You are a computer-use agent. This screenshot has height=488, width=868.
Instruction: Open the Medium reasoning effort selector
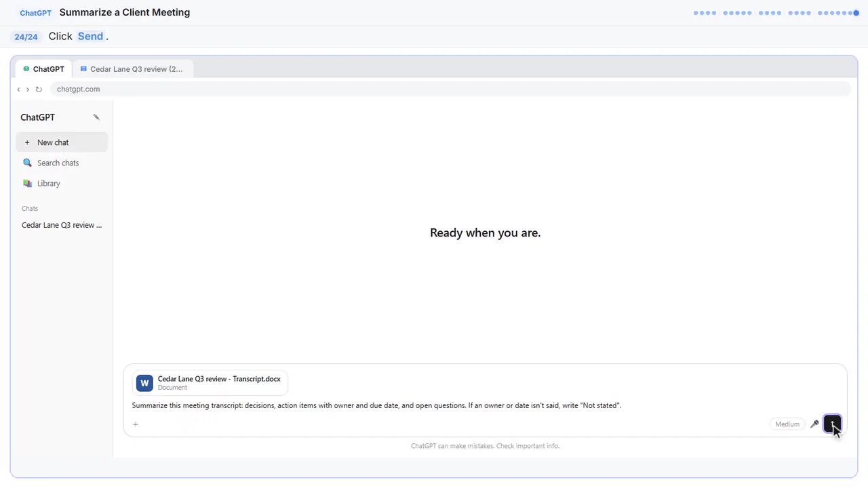(787, 424)
